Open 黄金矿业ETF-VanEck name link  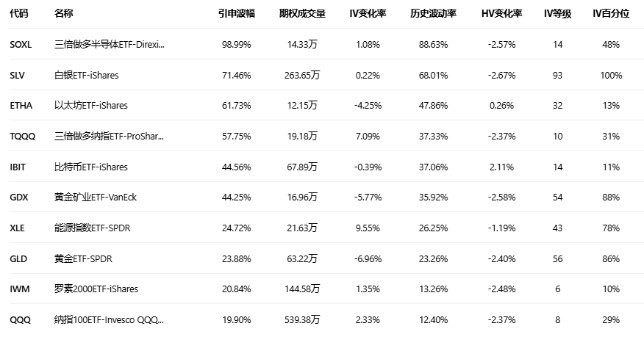pos(96,198)
